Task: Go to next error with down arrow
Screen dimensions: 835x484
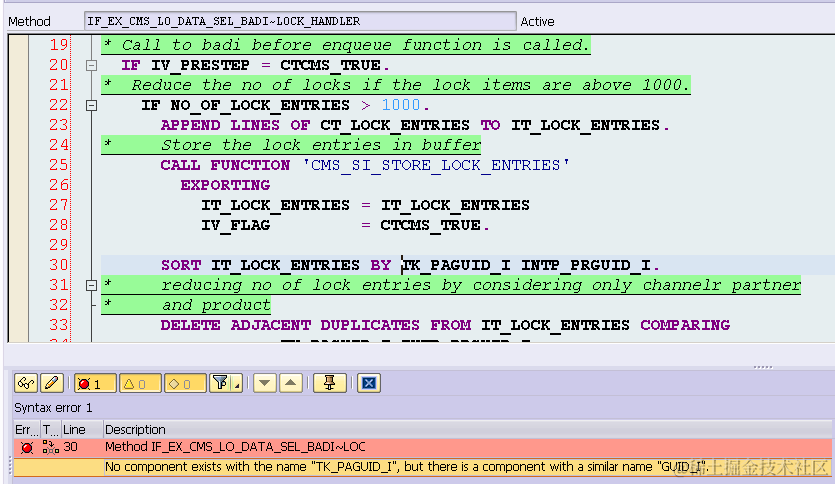Action: [265, 383]
